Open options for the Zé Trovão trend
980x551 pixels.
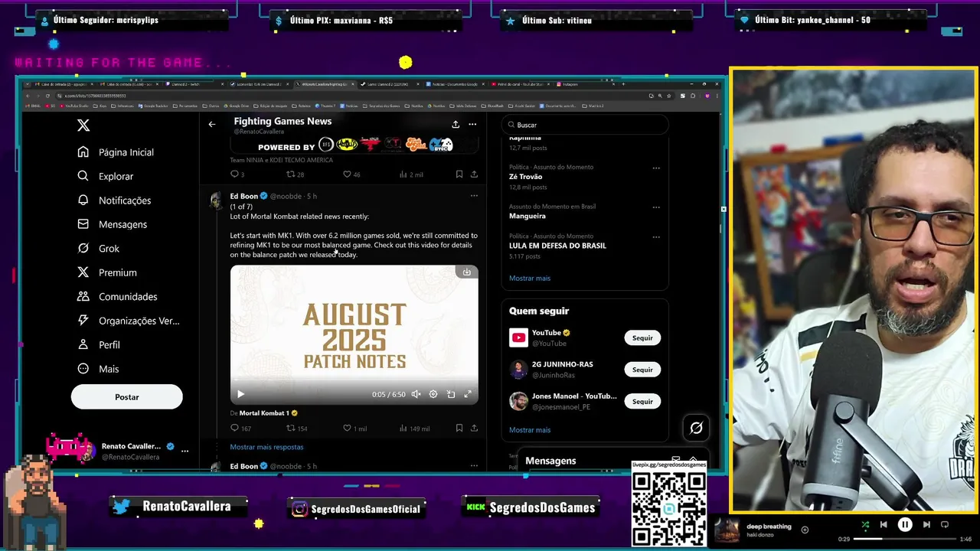pyautogui.click(x=656, y=168)
